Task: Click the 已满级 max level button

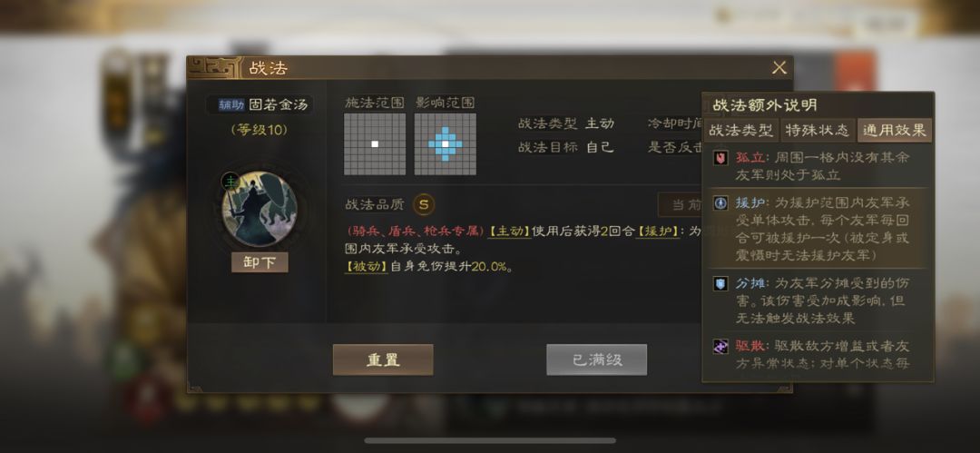Action: pyautogui.click(x=597, y=359)
